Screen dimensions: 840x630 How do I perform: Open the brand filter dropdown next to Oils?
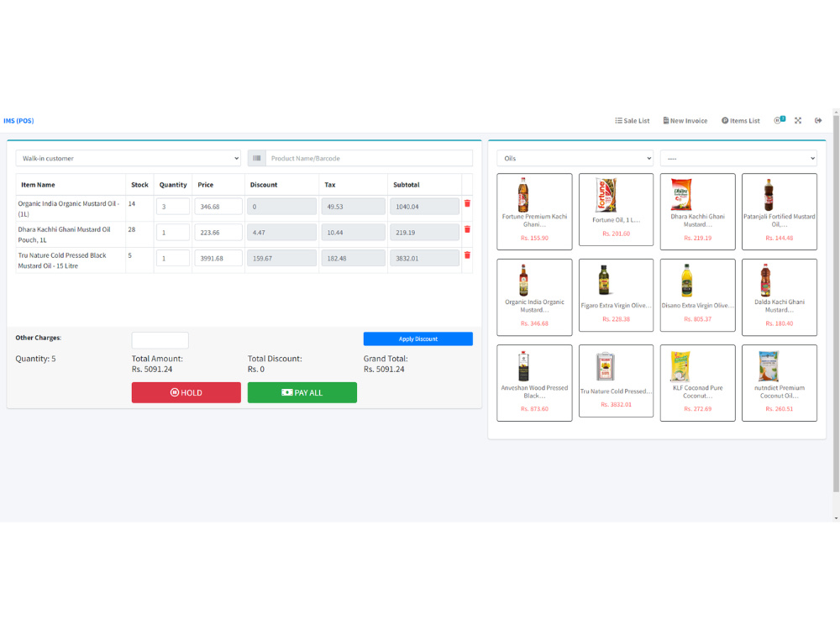(x=738, y=158)
